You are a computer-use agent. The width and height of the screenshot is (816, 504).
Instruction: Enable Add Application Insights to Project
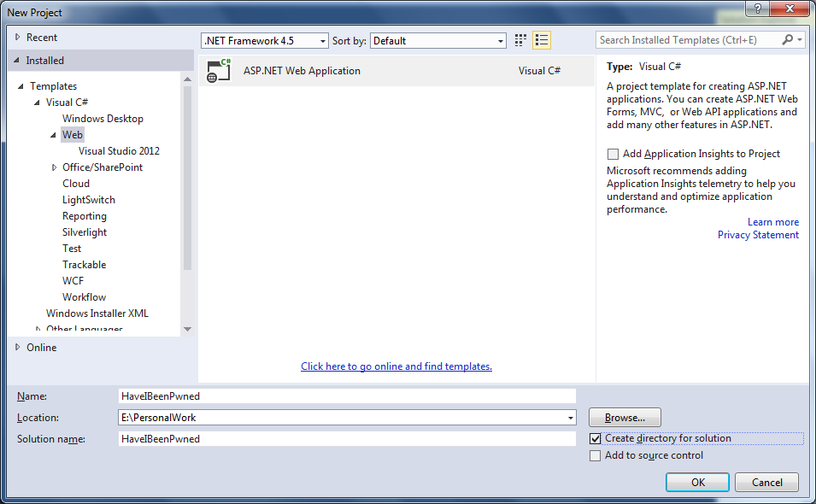click(613, 154)
